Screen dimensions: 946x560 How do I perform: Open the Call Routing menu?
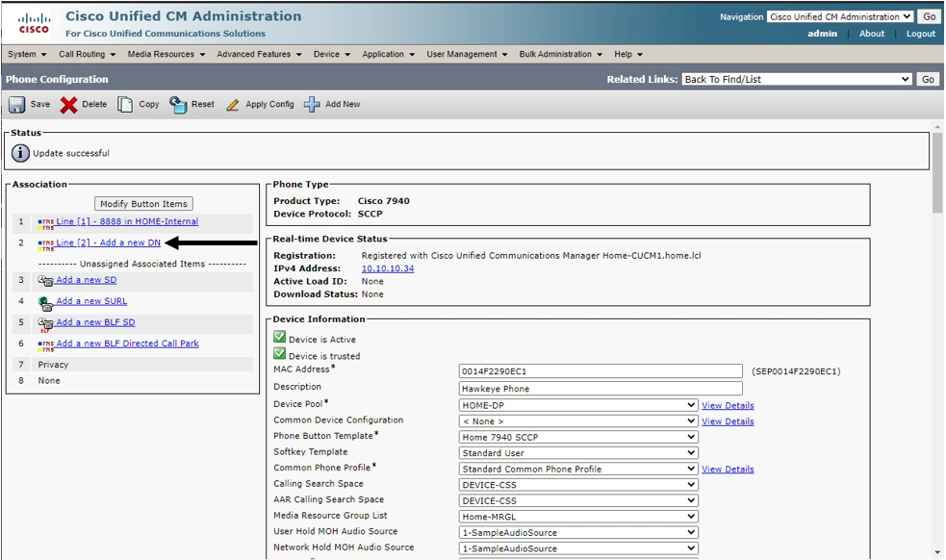point(87,54)
